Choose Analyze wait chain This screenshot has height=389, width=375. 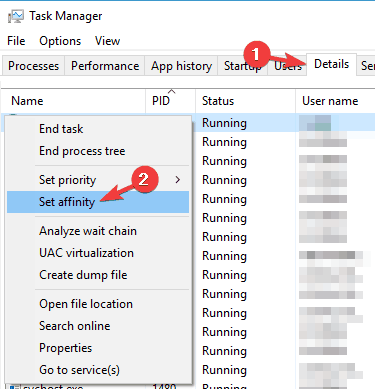(x=98, y=231)
